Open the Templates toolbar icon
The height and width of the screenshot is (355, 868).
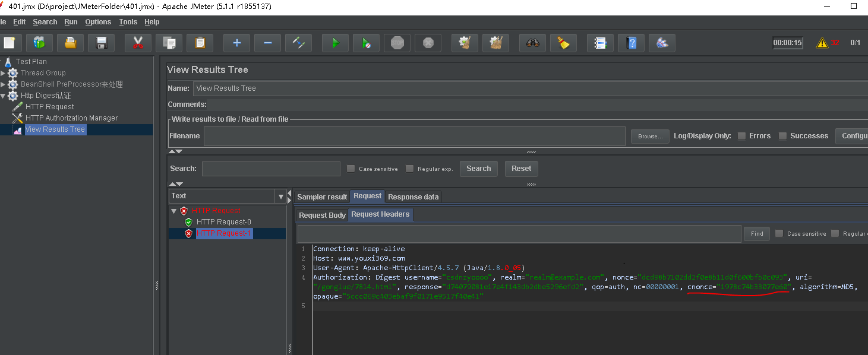point(39,43)
